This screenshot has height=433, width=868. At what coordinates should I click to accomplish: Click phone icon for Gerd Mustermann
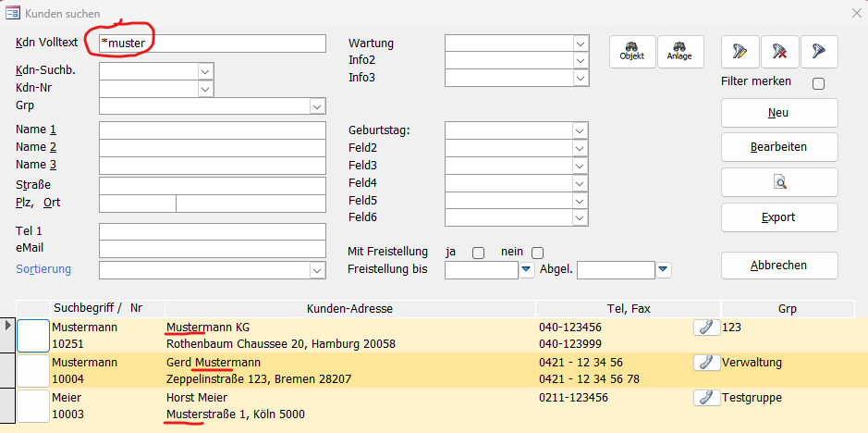707,363
